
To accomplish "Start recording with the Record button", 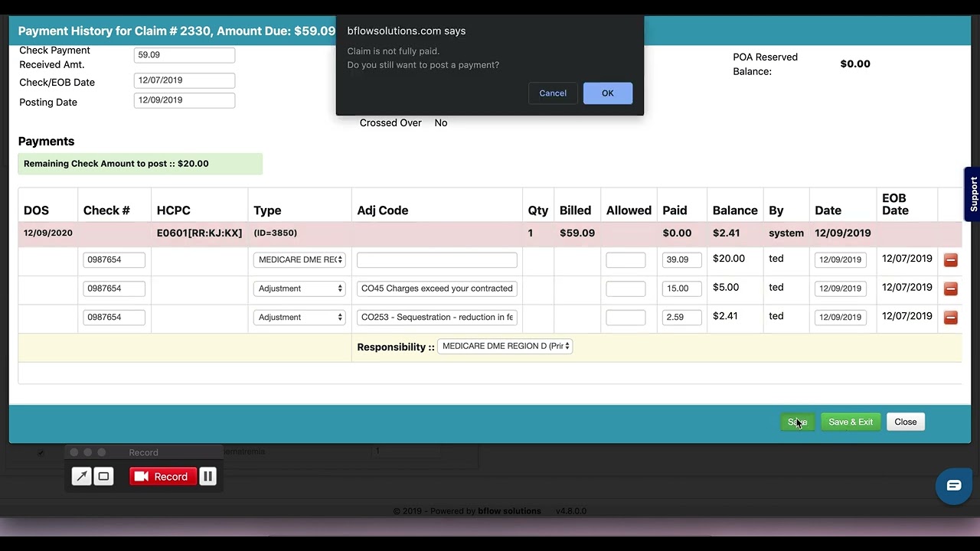I will [162, 476].
